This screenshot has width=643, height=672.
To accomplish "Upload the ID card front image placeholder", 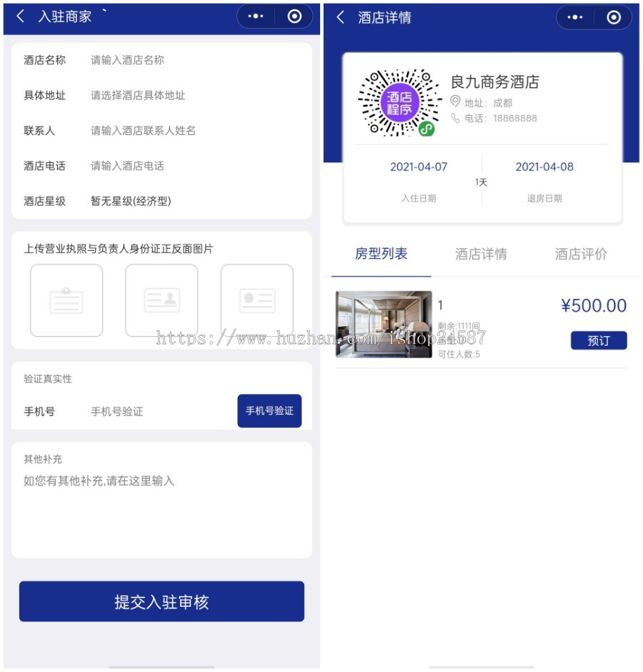I will coord(161,300).
